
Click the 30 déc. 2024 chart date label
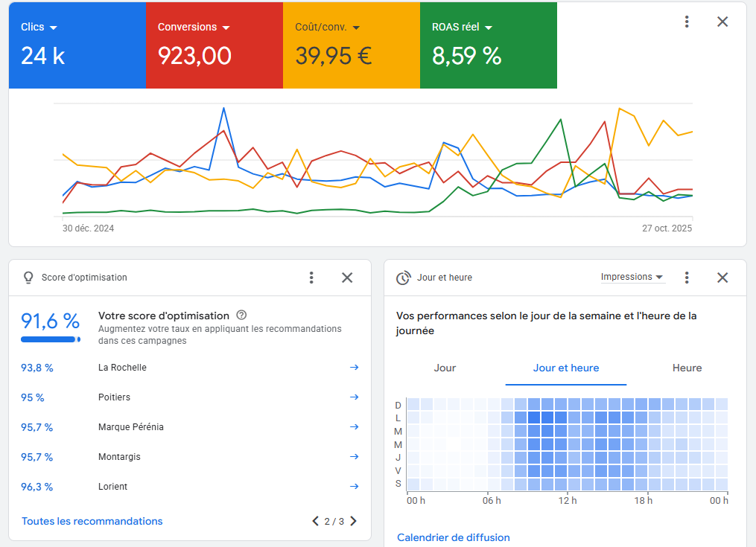(x=88, y=228)
